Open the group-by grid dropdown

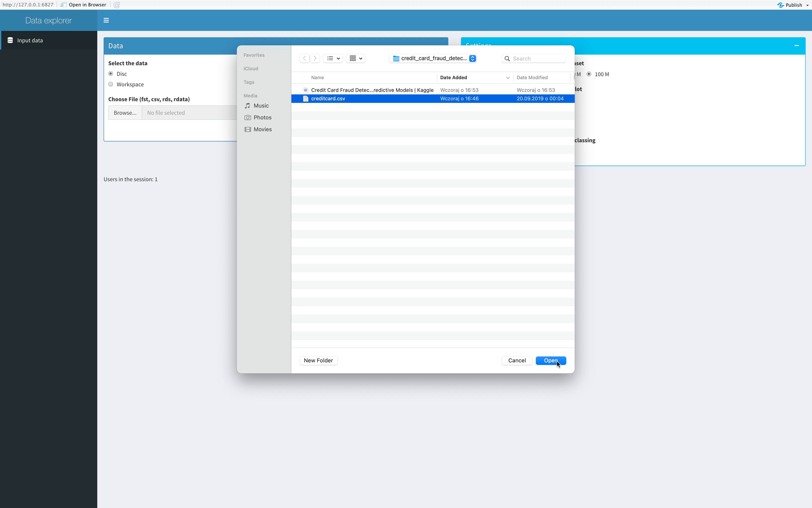[x=355, y=58]
